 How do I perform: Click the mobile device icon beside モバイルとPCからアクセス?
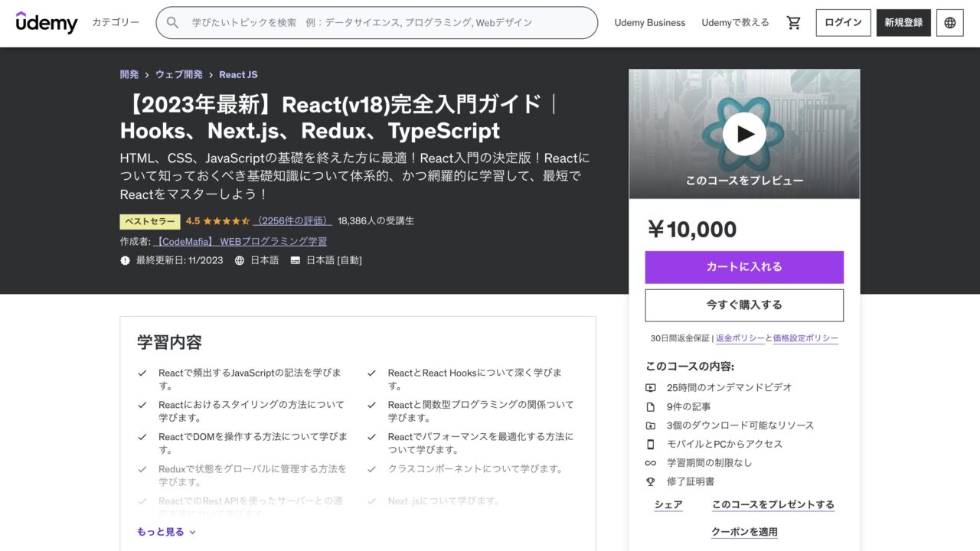point(650,444)
